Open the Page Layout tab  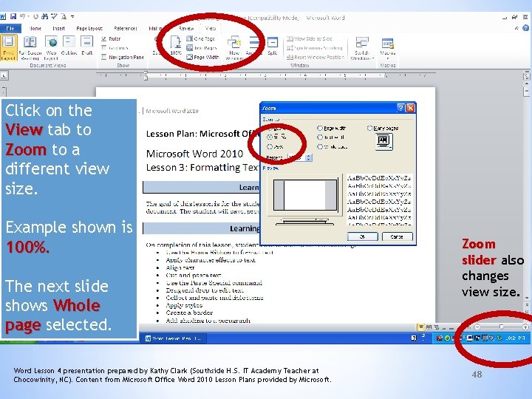click(x=89, y=28)
